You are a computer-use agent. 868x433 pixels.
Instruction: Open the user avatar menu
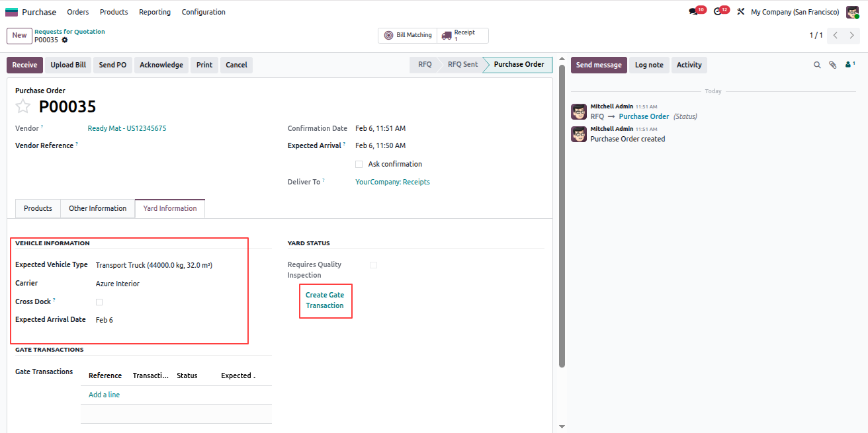(x=852, y=12)
